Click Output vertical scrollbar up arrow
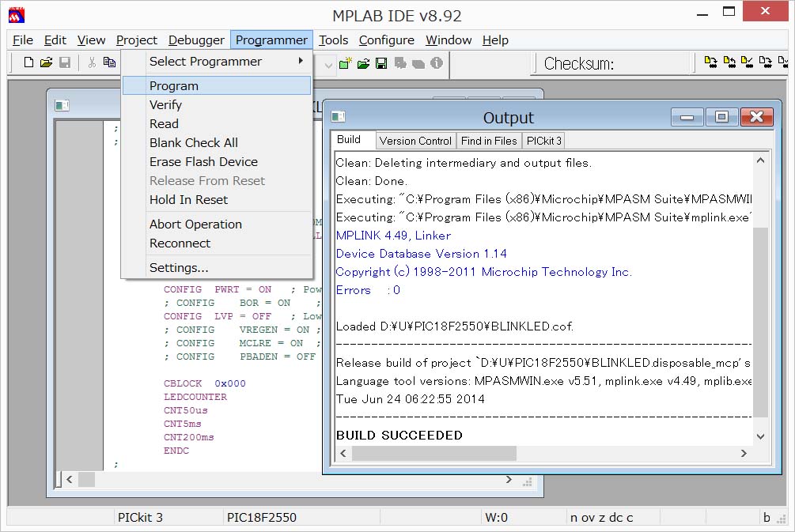The image size is (795, 532). point(760,160)
